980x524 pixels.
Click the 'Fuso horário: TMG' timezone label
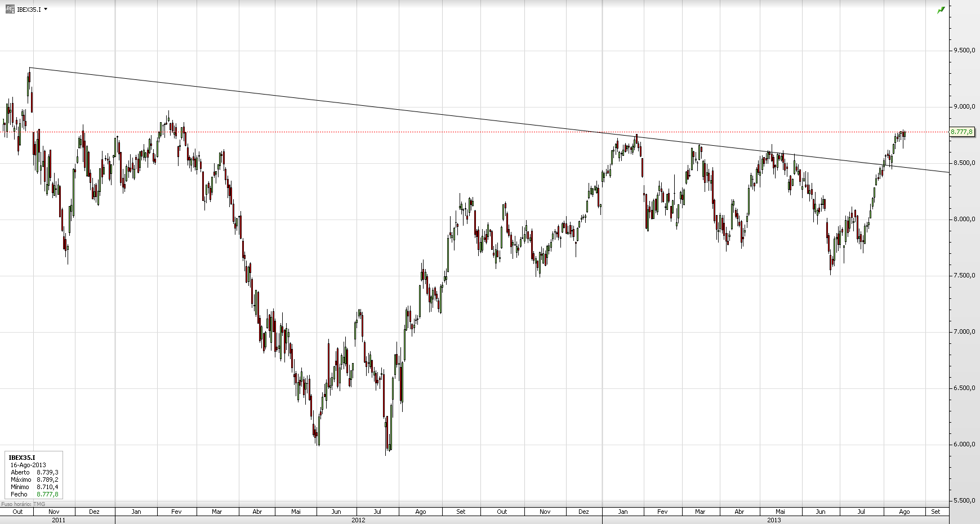click(x=24, y=504)
